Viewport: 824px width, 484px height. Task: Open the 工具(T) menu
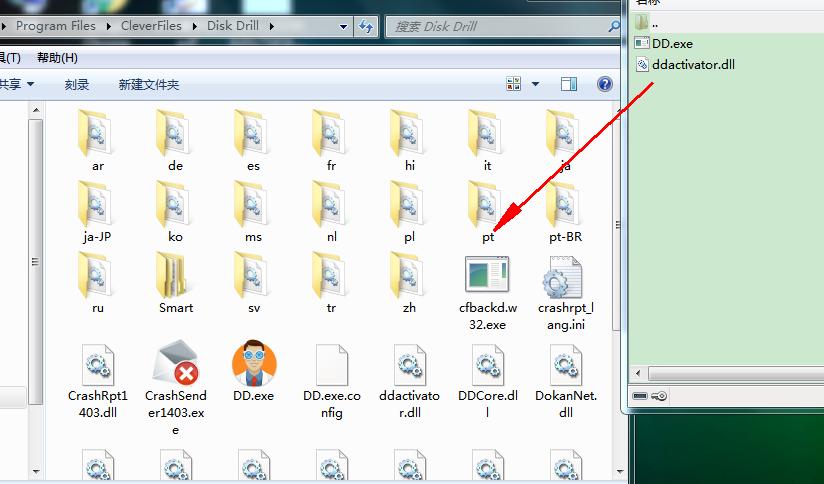pos(9,58)
